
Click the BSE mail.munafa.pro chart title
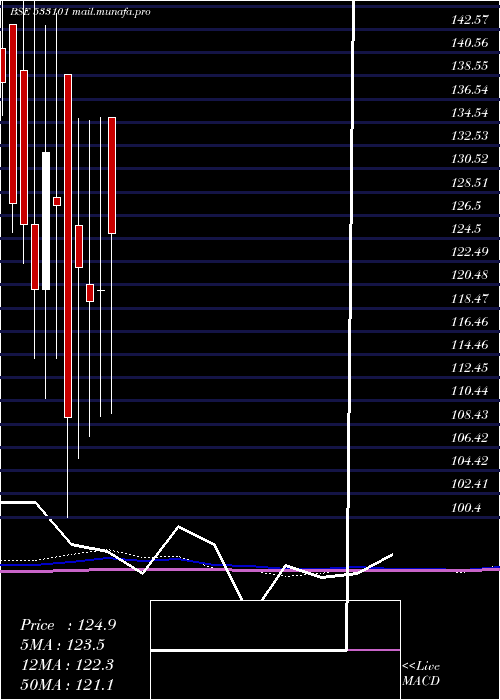(80, 12)
